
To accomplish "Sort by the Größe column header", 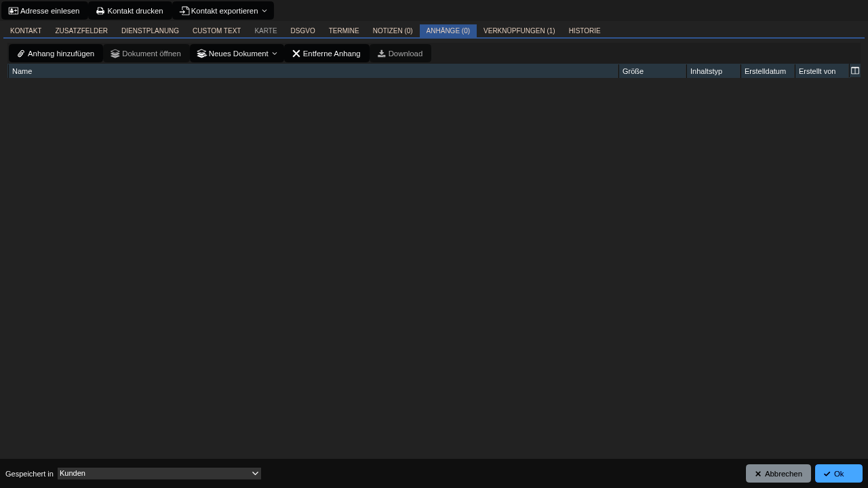I will [x=652, y=71].
